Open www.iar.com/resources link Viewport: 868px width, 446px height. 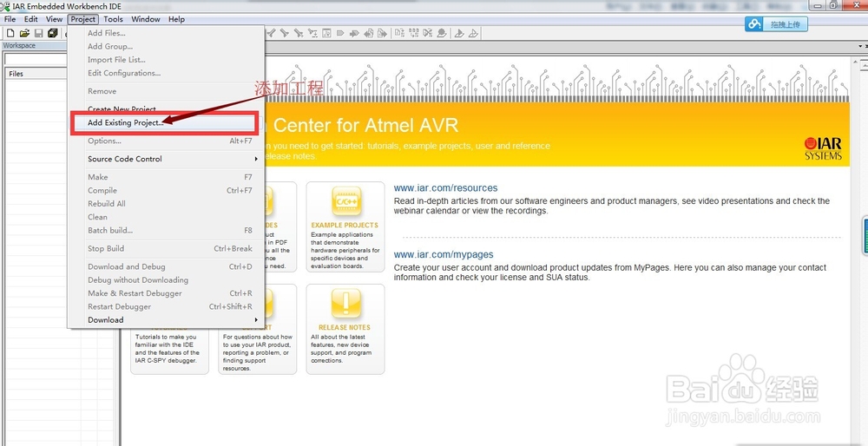click(445, 188)
